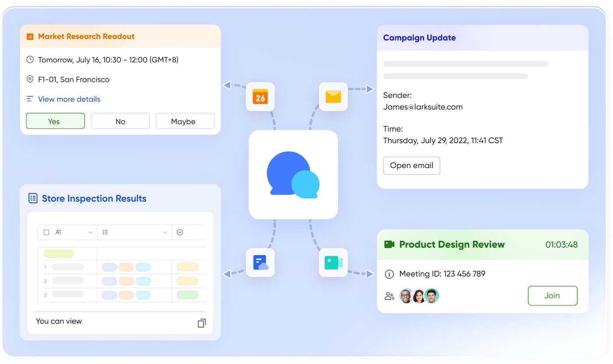
Task: Click the green tag in row 3
Action: coord(187,295)
